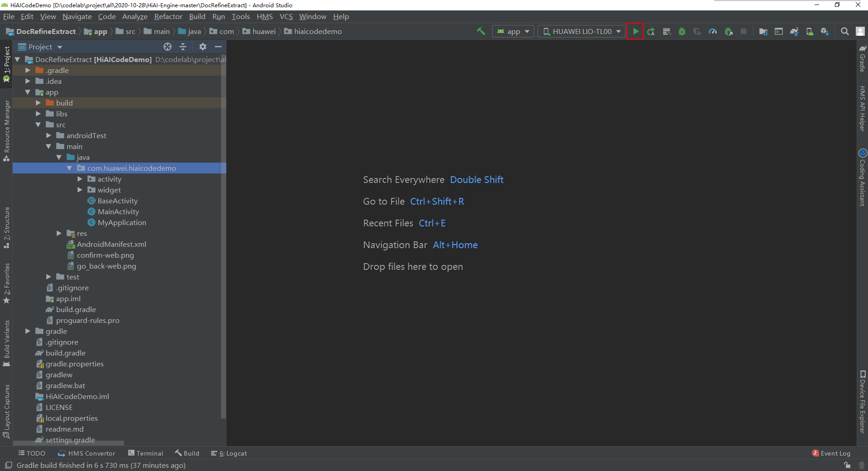This screenshot has height=471, width=868.
Task: Open Search Everywhere with the magnifier
Action: (844, 31)
